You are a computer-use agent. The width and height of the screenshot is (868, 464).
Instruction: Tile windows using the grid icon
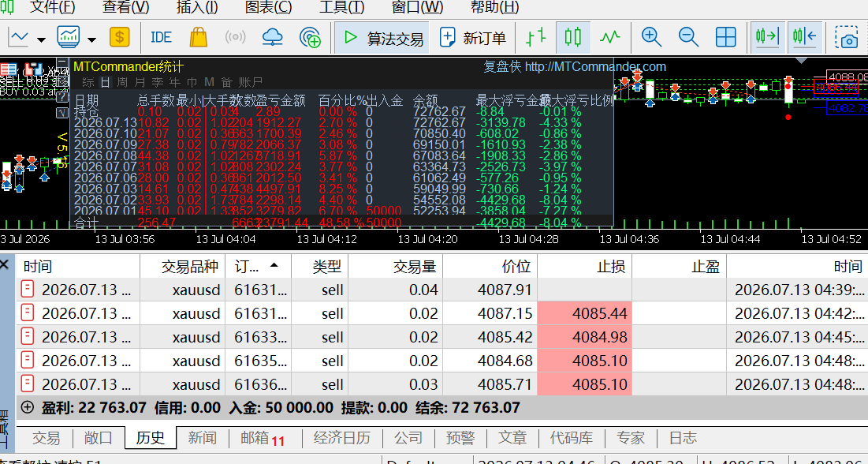pos(726,38)
